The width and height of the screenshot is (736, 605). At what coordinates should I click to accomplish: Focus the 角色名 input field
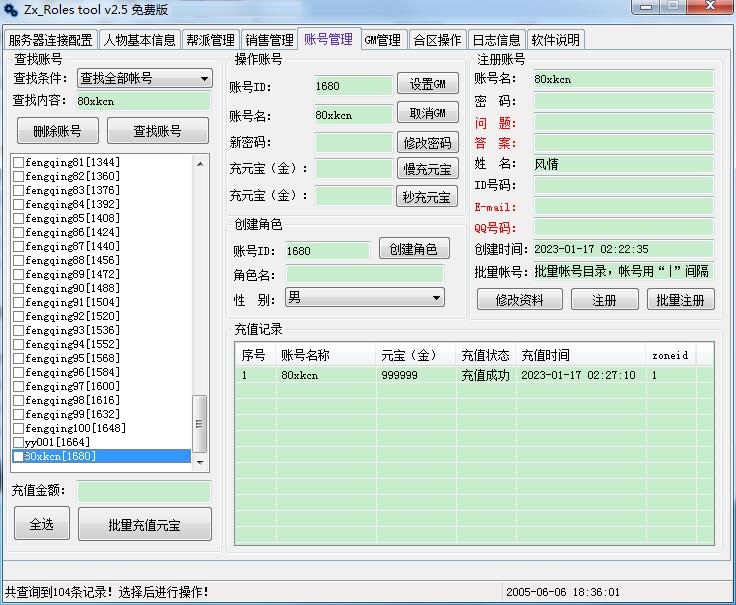point(365,274)
